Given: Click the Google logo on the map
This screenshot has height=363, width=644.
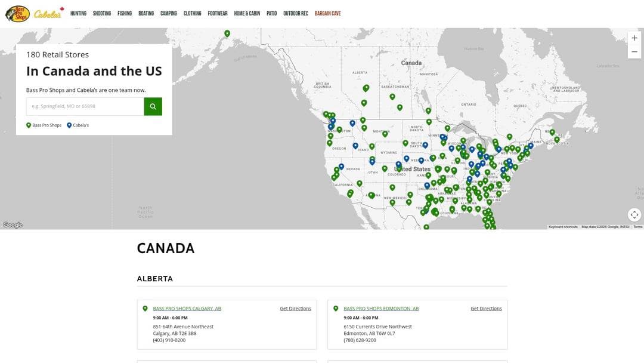Looking at the screenshot, I should [12, 224].
